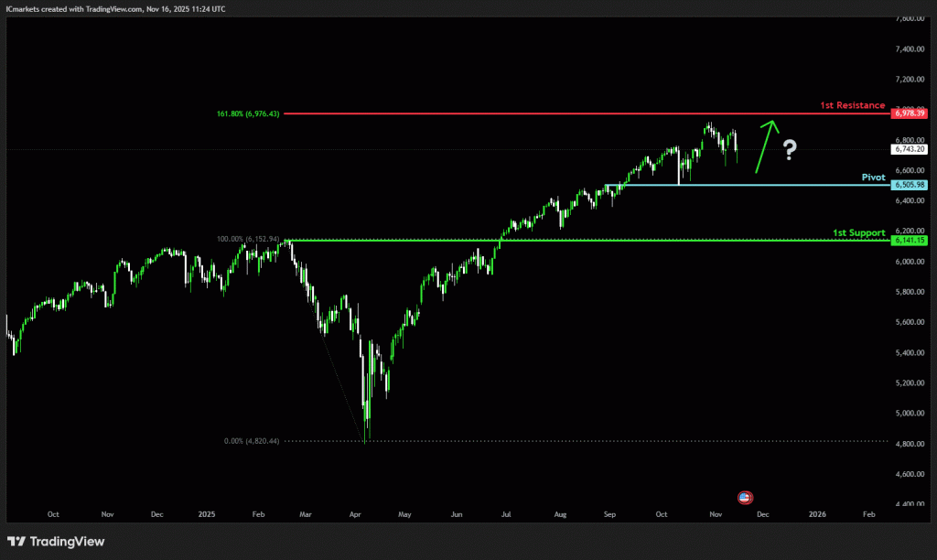937x560 pixels.
Task: Select the 100.00% Fibonacci level label
Action: pyautogui.click(x=248, y=240)
